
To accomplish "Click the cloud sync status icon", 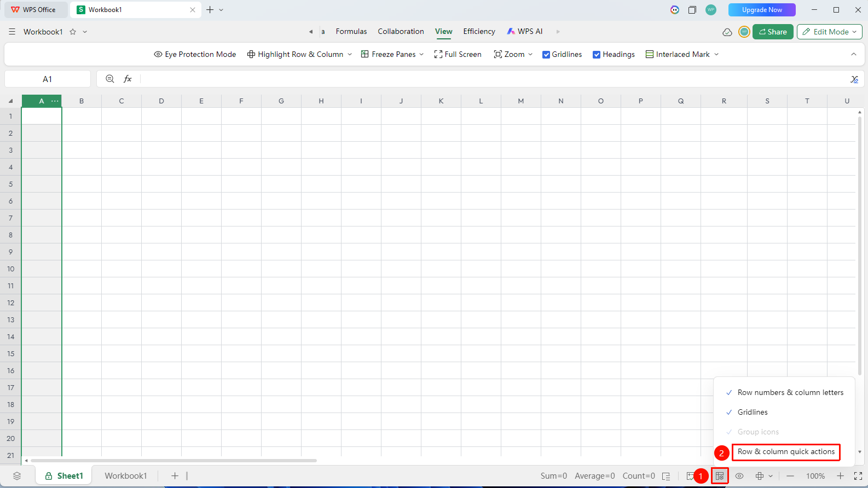I will [727, 32].
